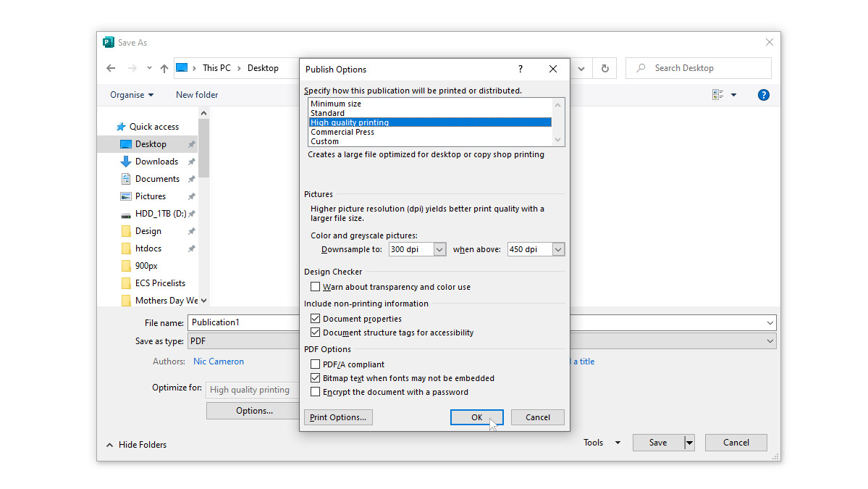Open the Downsample to dropdown

pos(441,248)
